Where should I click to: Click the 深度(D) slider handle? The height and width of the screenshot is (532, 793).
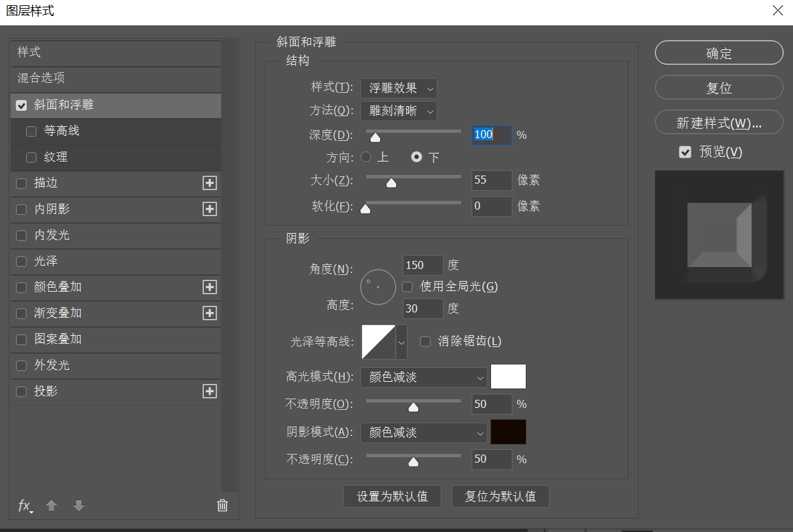point(375,138)
